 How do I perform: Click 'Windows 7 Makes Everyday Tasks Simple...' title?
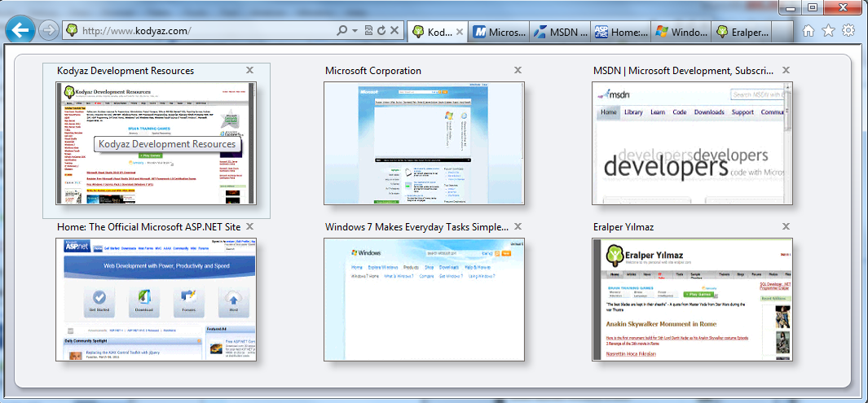tap(416, 226)
